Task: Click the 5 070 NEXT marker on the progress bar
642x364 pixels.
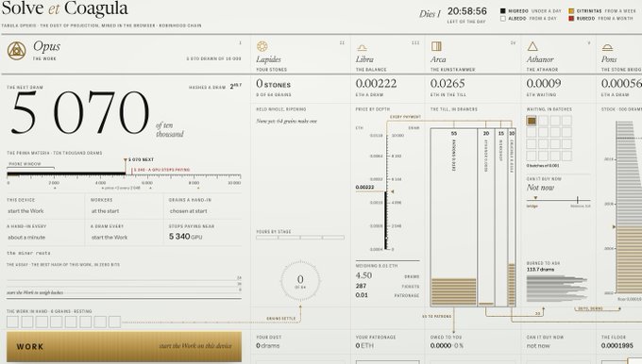Action: [x=139, y=159]
